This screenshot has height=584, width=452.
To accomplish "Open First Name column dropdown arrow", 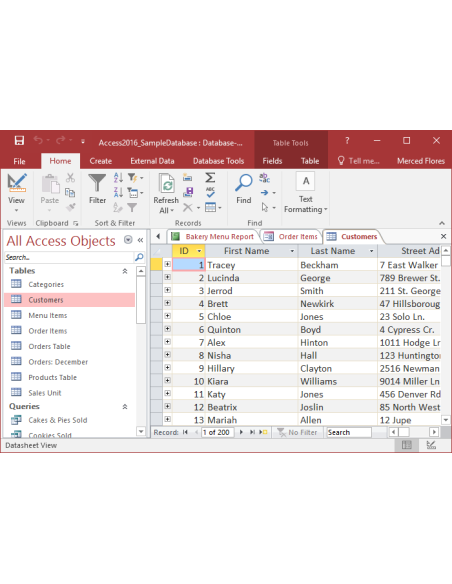I will [292, 251].
